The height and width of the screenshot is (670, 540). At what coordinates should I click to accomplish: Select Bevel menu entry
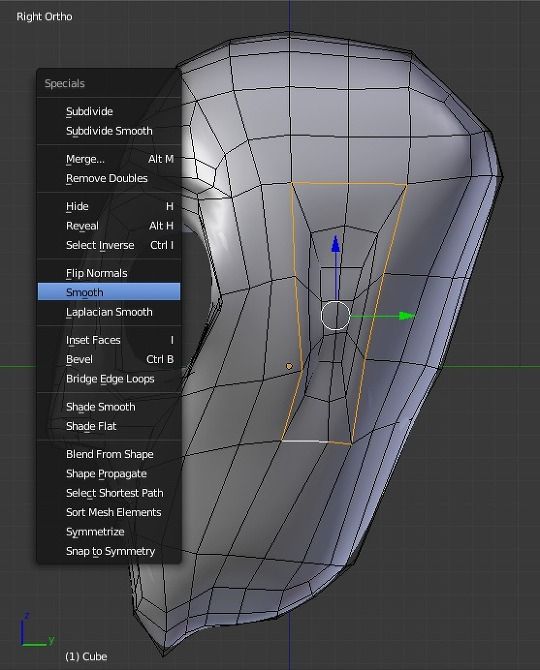(109, 359)
